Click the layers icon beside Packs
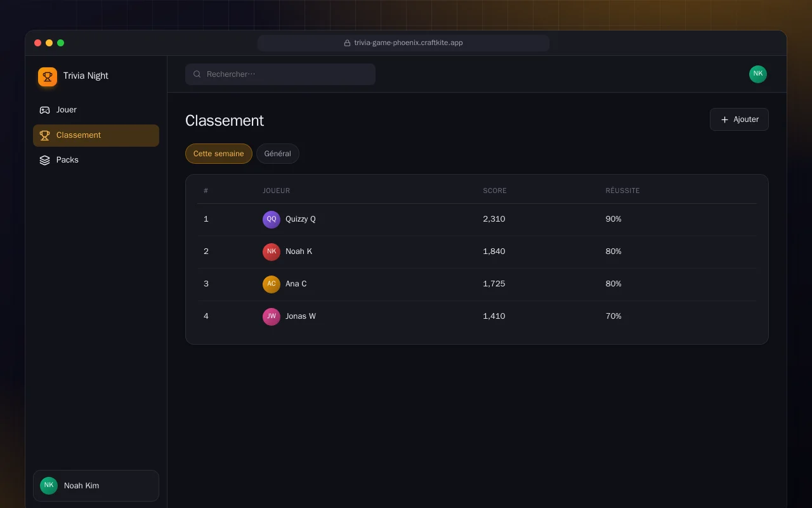Image resolution: width=812 pixels, height=508 pixels. coord(44,160)
